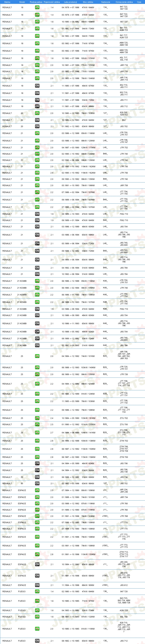
Task: Click the Model column header
Action: tap(22, 2)
